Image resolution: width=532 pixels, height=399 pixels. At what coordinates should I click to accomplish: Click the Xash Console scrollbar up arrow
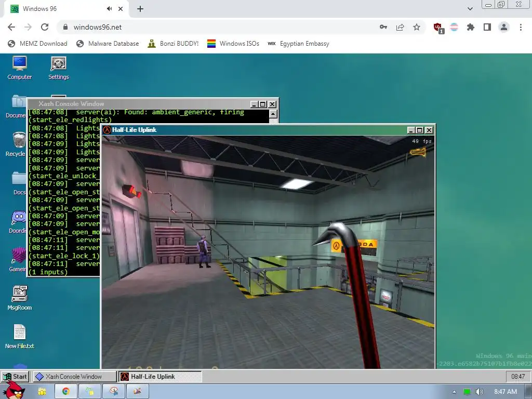[x=273, y=114]
